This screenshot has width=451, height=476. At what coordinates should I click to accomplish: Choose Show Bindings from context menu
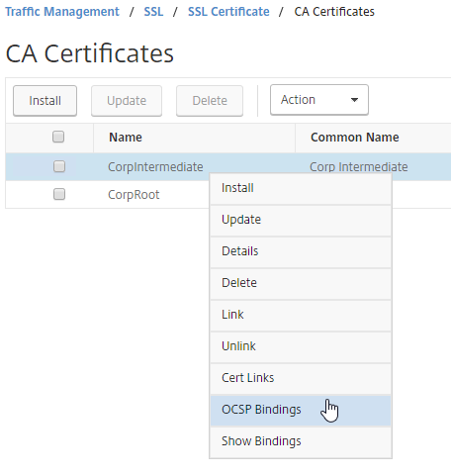pyautogui.click(x=301, y=441)
